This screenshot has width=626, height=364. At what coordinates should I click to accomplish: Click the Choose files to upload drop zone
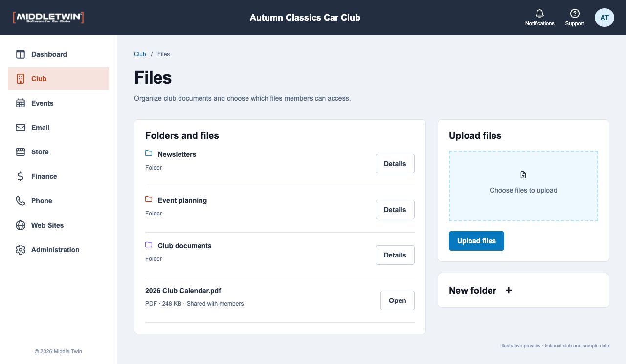click(523, 186)
